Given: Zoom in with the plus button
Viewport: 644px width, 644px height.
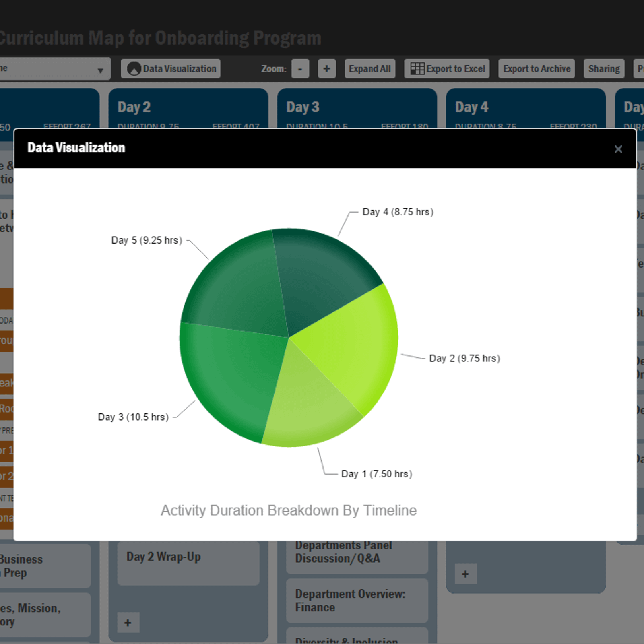Looking at the screenshot, I should coord(327,69).
